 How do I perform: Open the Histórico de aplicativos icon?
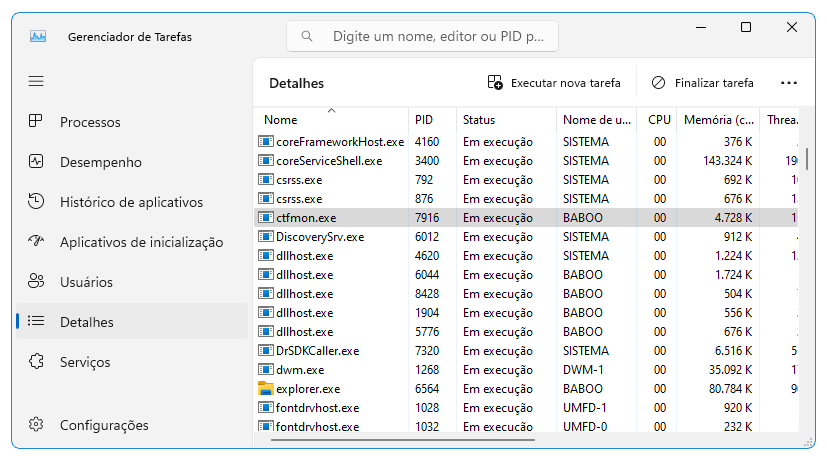coord(36,202)
